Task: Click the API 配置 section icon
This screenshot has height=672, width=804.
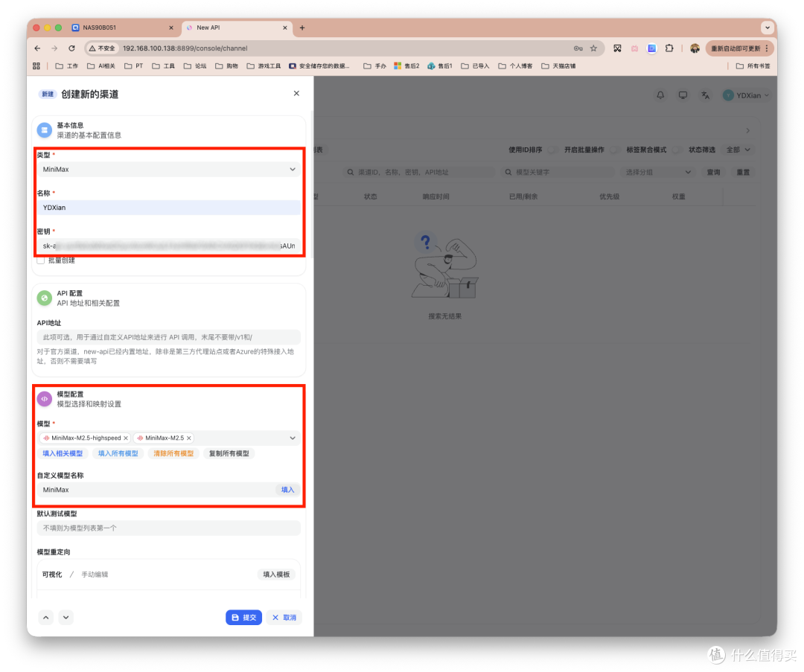Action: pyautogui.click(x=45, y=298)
